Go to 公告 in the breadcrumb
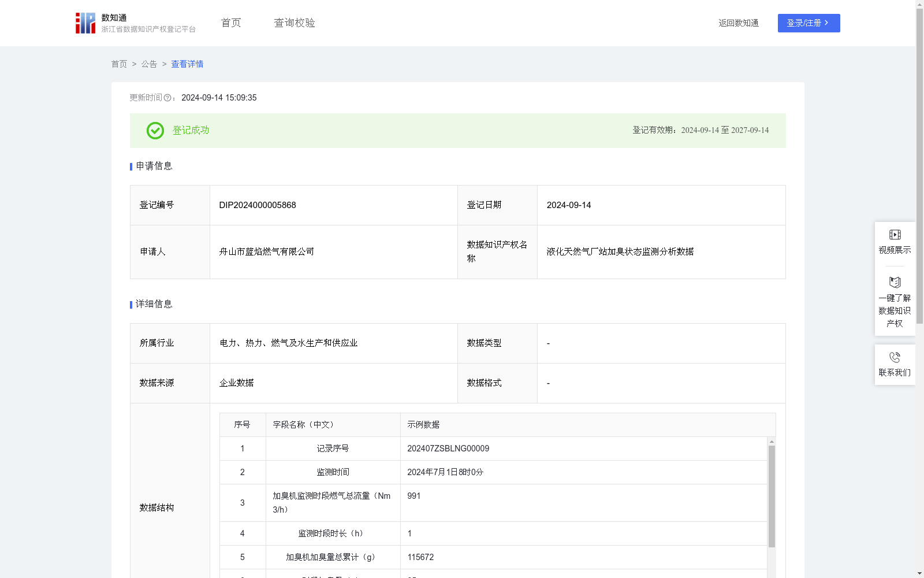 click(x=149, y=64)
